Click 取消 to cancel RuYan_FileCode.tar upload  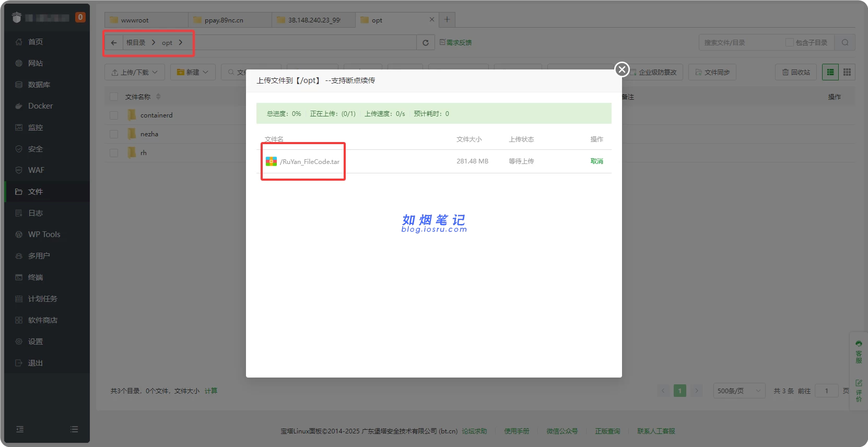click(x=596, y=161)
